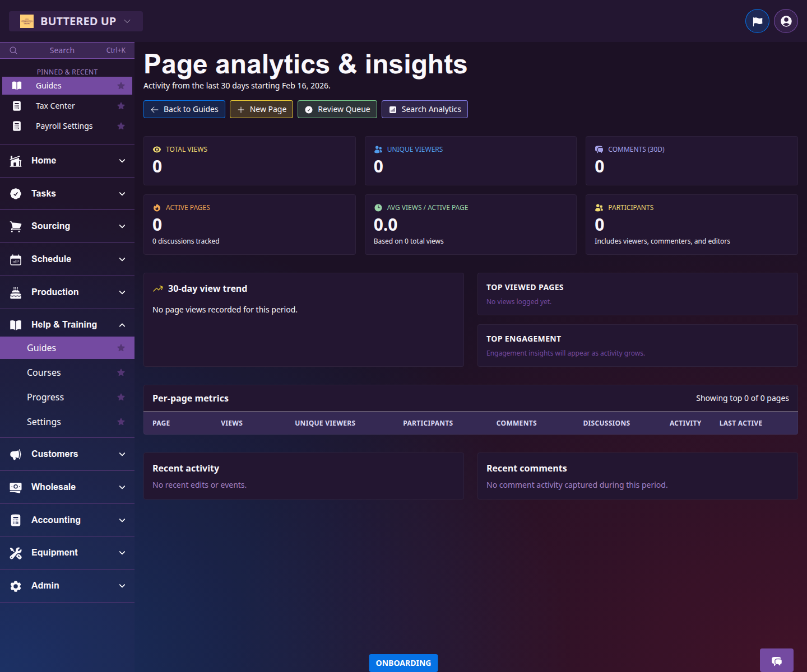The image size is (807, 672).
Task: Open the Review Queue
Action: pyautogui.click(x=337, y=109)
